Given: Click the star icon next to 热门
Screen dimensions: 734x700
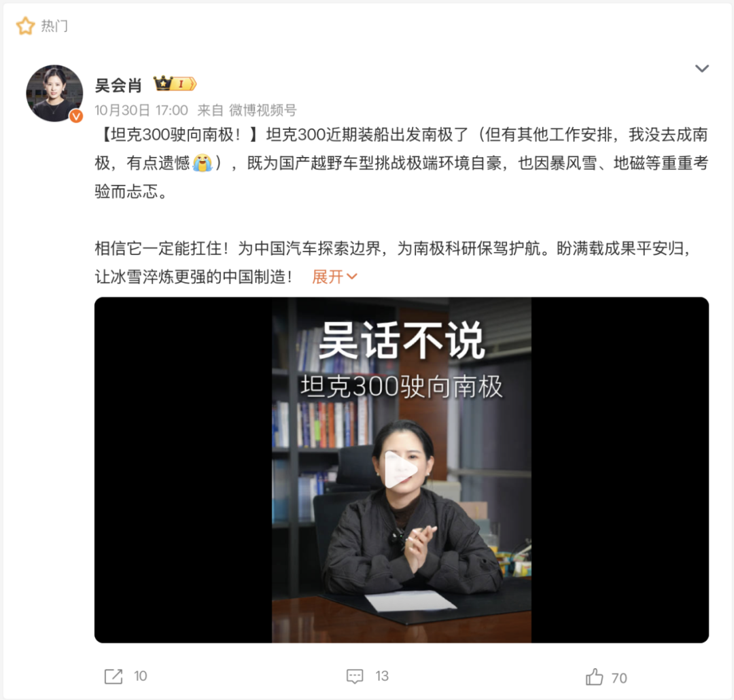Looking at the screenshot, I should [25, 26].
